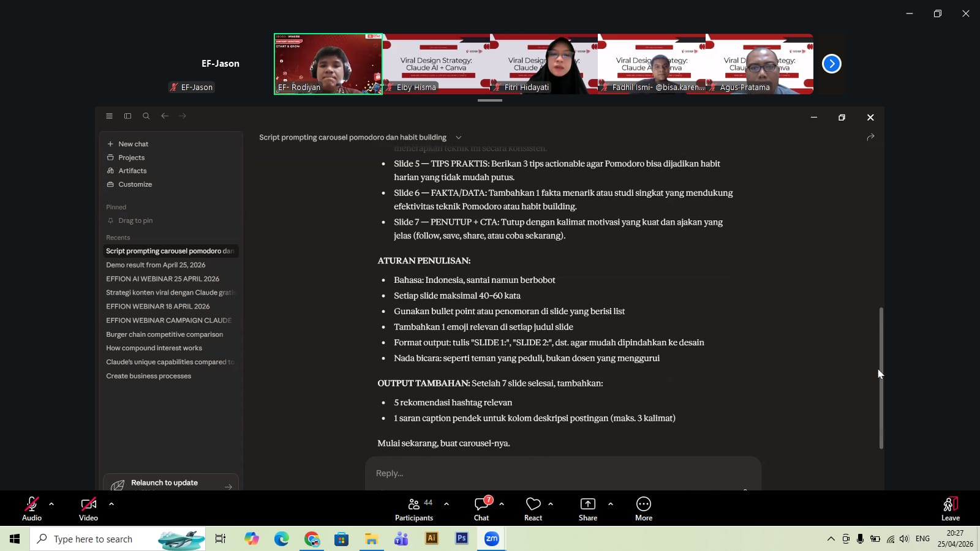Click the chat vertical scrollbar

(881, 378)
